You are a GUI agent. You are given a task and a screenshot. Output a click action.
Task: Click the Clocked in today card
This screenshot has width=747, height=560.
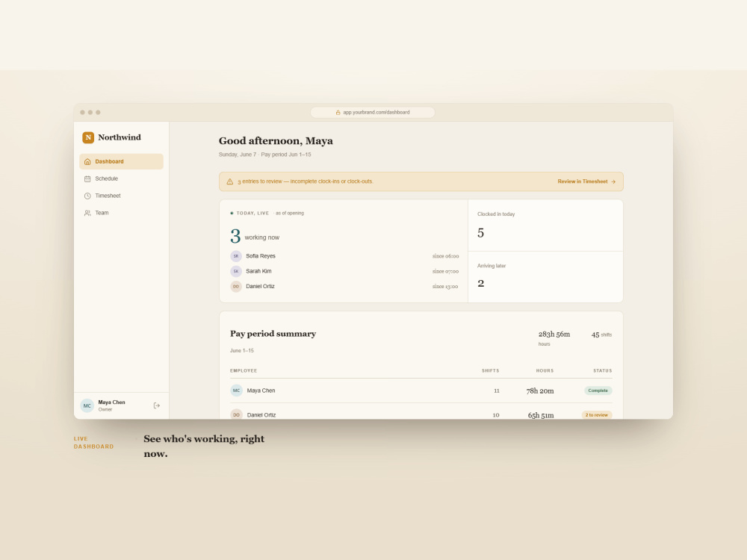tap(545, 225)
